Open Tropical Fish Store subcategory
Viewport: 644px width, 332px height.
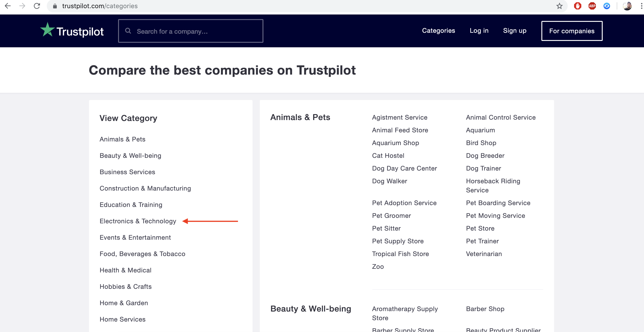400,254
